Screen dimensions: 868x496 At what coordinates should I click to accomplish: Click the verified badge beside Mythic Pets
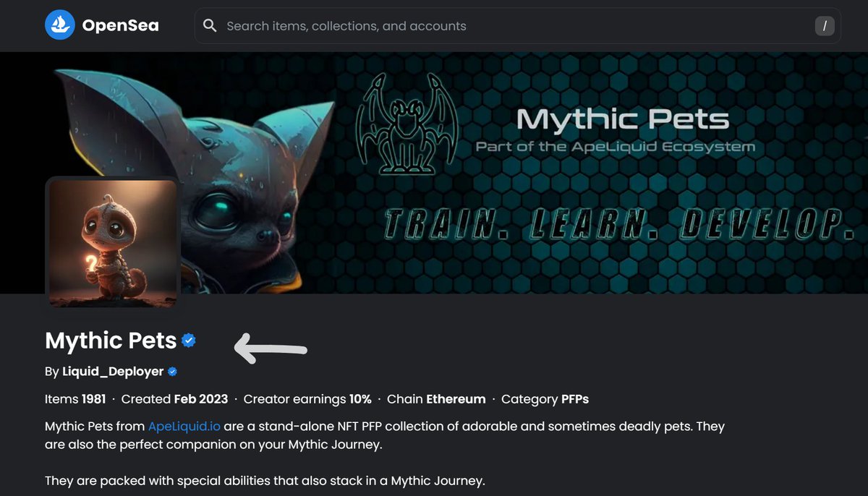189,340
